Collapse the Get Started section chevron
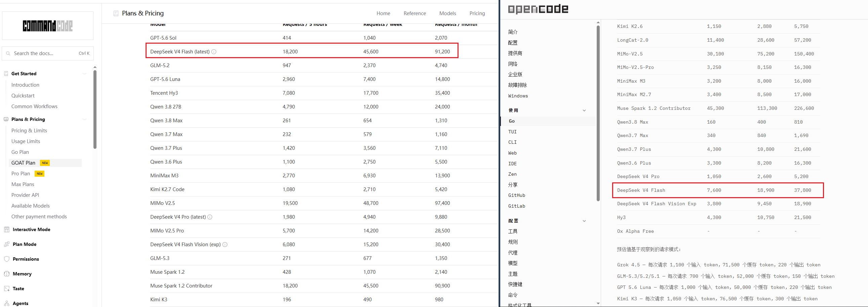This screenshot has height=307, width=868. coord(85,74)
